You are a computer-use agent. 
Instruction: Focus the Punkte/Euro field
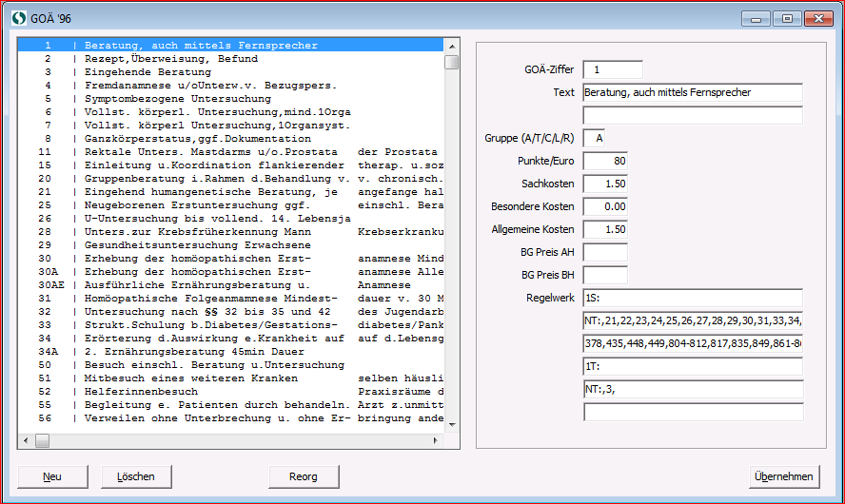tap(604, 161)
